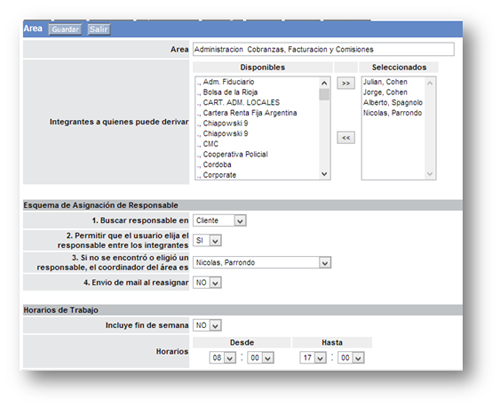Click Disponibles list scroll up arrow

(x=324, y=83)
